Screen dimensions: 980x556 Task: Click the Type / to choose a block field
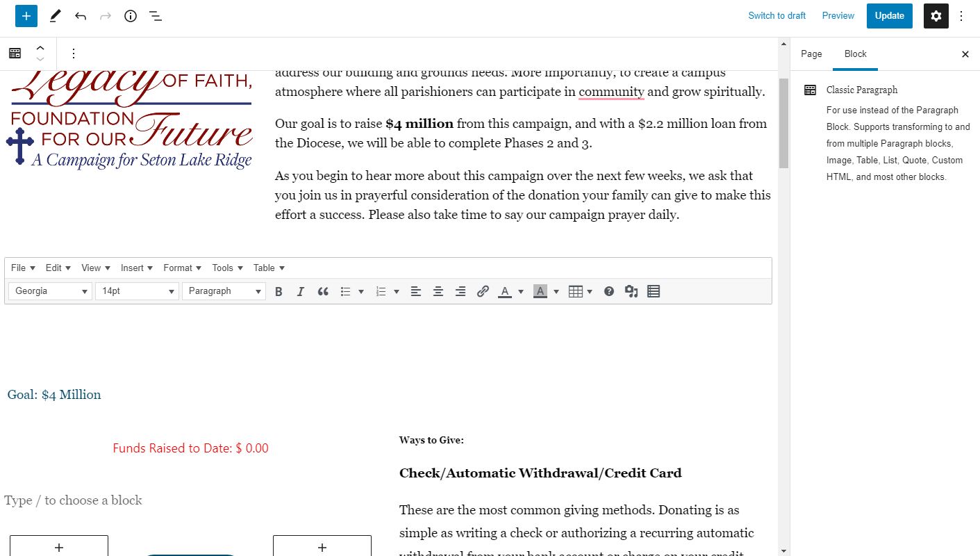tap(73, 500)
